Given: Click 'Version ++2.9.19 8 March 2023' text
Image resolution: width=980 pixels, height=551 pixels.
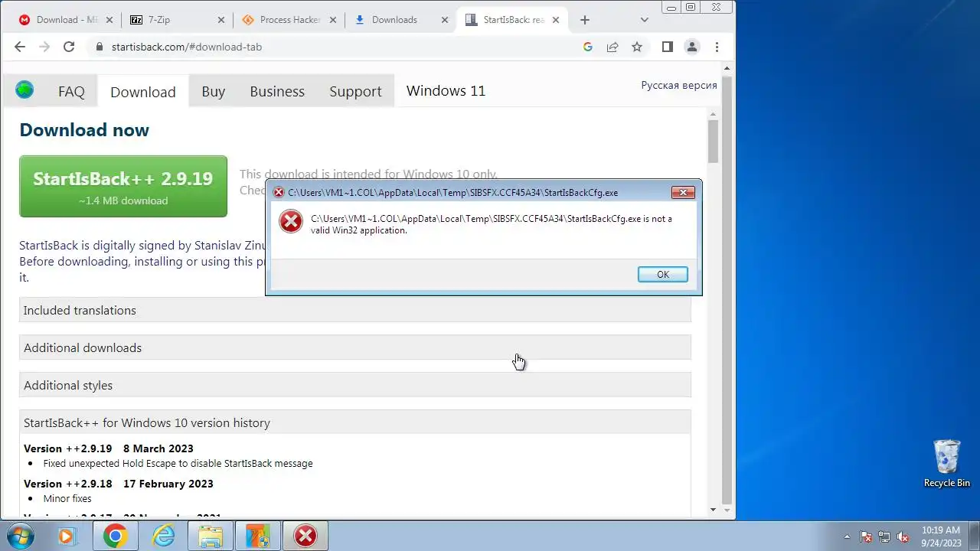Looking at the screenshot, I should click(x=109, y=448).
